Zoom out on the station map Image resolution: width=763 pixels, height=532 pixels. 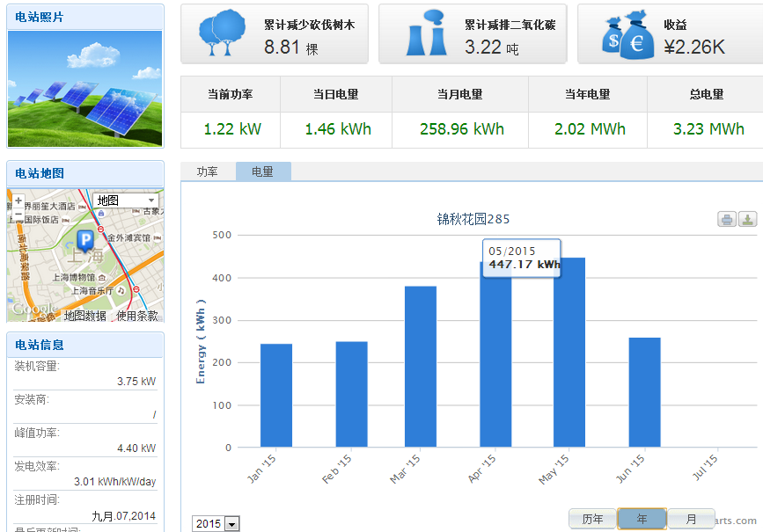pyautogui.click(x=18, y=214)
